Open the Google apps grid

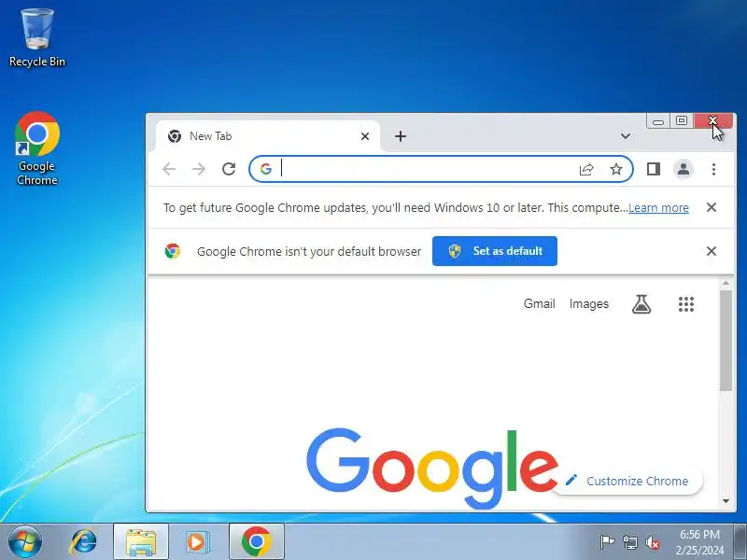point(686,304)
